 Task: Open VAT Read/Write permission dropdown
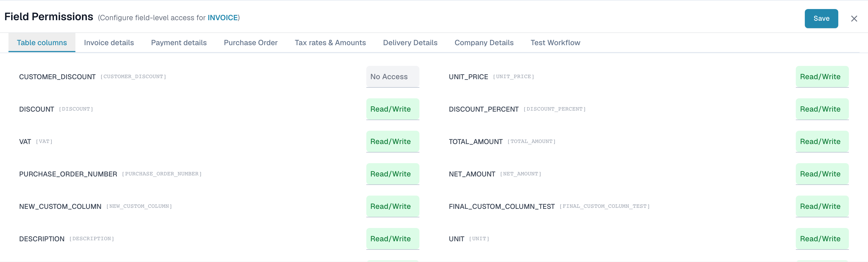pyautogui.click(x=393, y=141)
